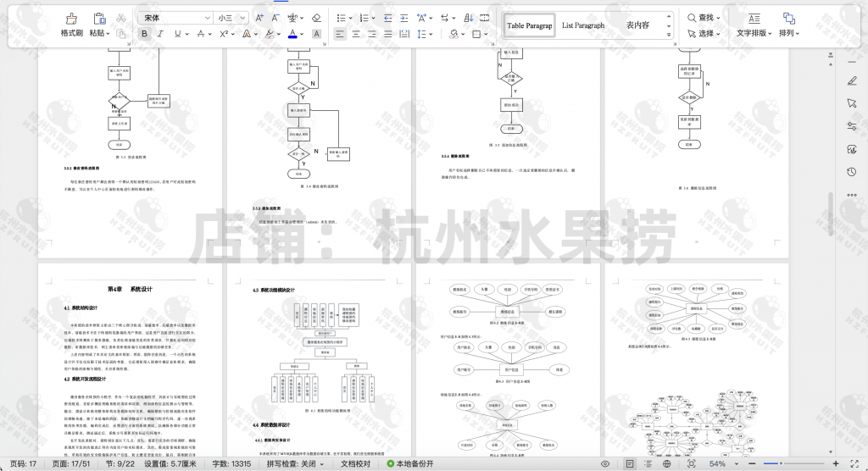Image resolution: width=868 pixels, height=471 pixels.
Task: Open line spacing dropdown arrow
Action: [x=431, y=35]
